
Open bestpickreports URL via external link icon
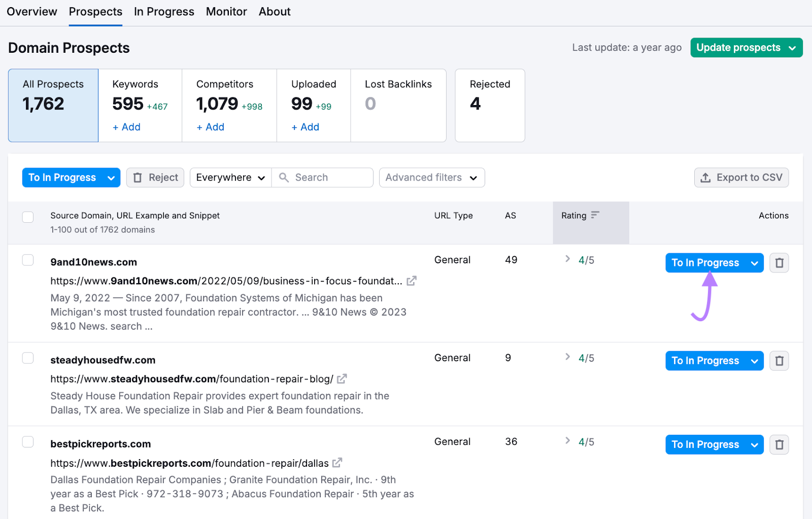pyautogui.click(x=336, y=463)
